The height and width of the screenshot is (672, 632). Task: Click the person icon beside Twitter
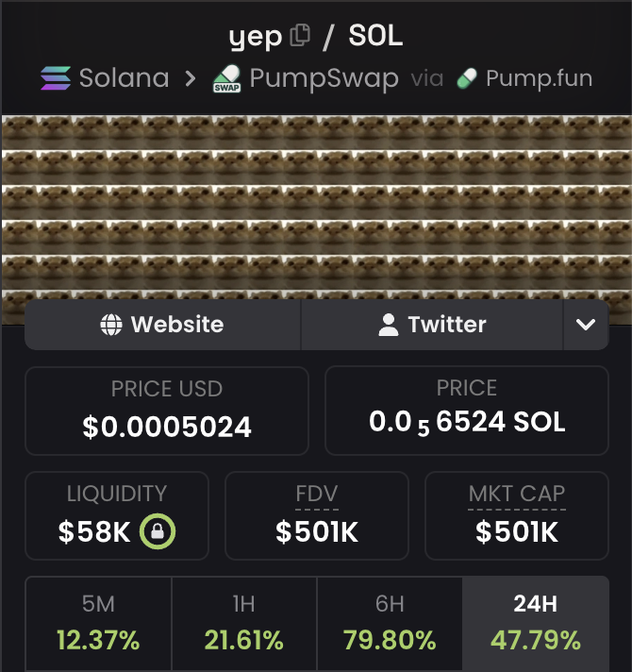[x=389, y=325]
